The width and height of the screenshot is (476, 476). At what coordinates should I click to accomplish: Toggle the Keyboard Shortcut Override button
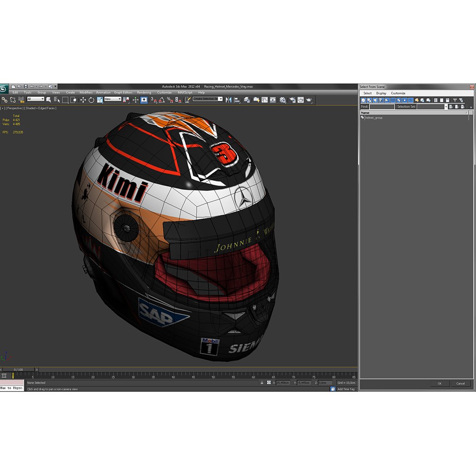pos(144,100)
